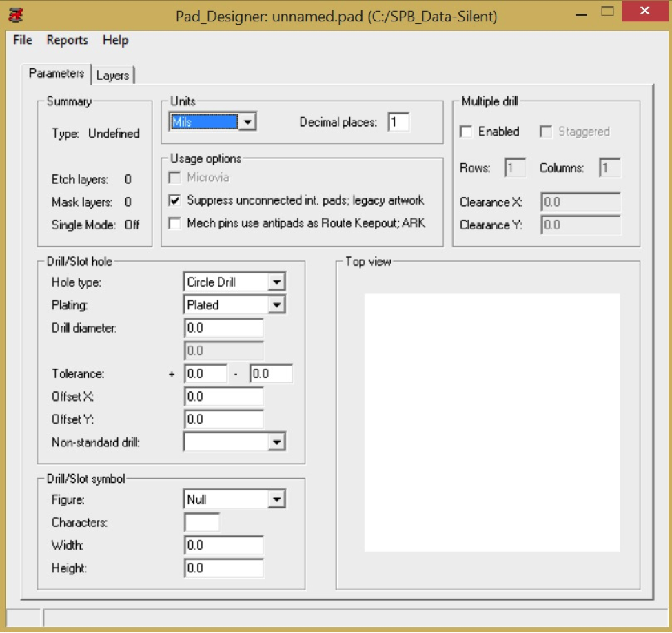The width and height of the screenshot is (672, 633).
Task: Select the Drill diameter input field
Action: (222, 328)
